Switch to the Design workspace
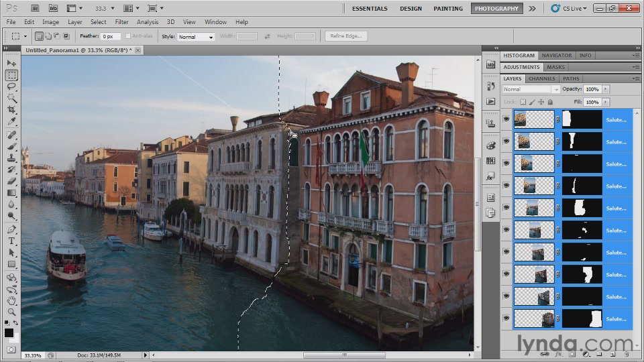 (x=411, y=8)
